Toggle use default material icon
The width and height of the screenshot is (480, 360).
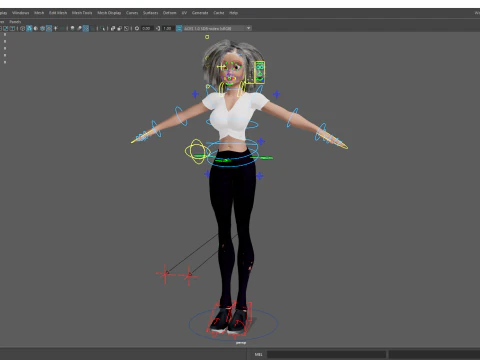(x=36, y=28)
